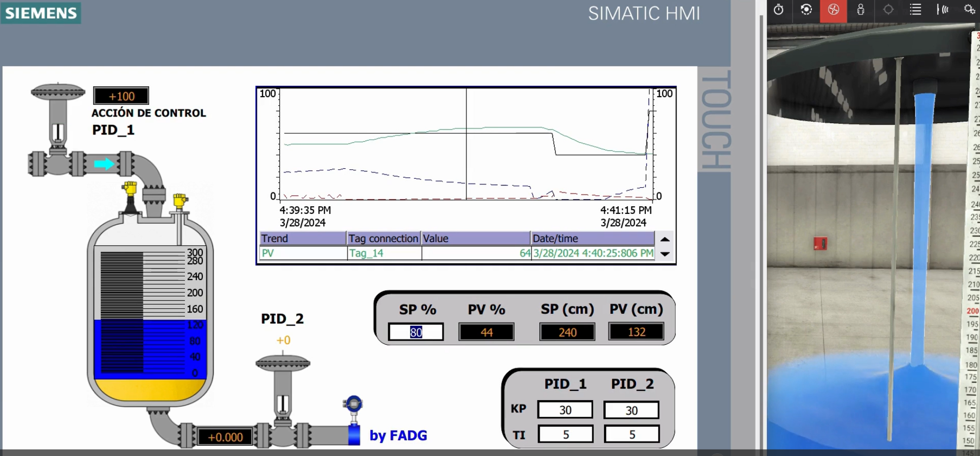Screen dimensions: 980x456
Task: Edit the PID_2 KP value field
Action: pos(631,410)
